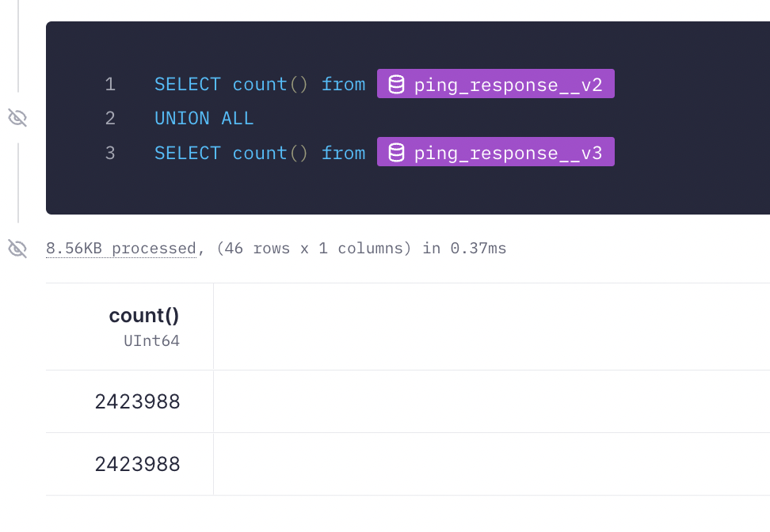The width and height of the screenshot is (770, 532).
Task: Expand details via the 8.56KB processed text
Action: coord(120,248)
